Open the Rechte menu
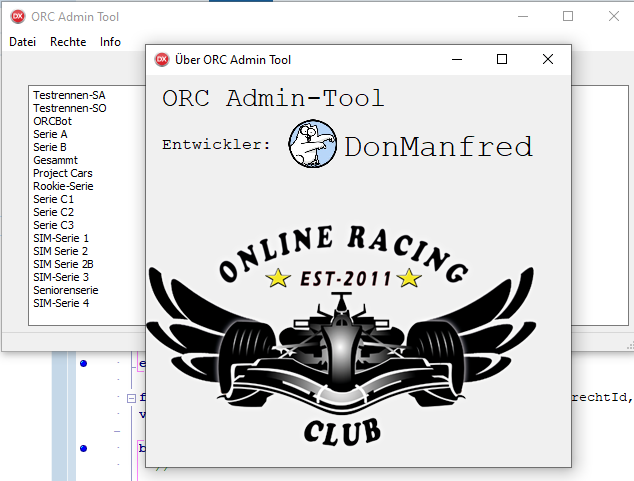634x481 pixels. click(x=68, y=42)
